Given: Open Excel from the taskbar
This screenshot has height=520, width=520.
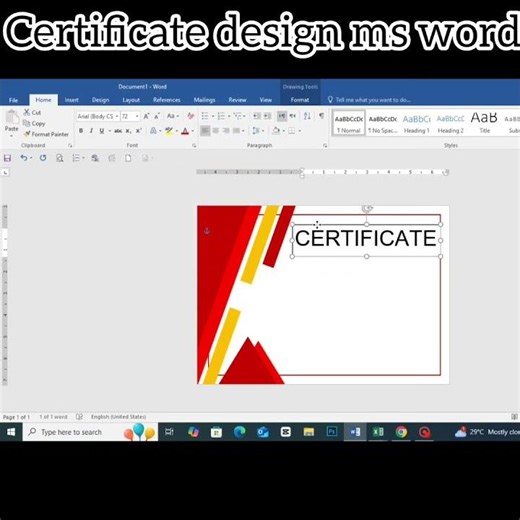Looking at the screenshot, I should coord(378,432).
